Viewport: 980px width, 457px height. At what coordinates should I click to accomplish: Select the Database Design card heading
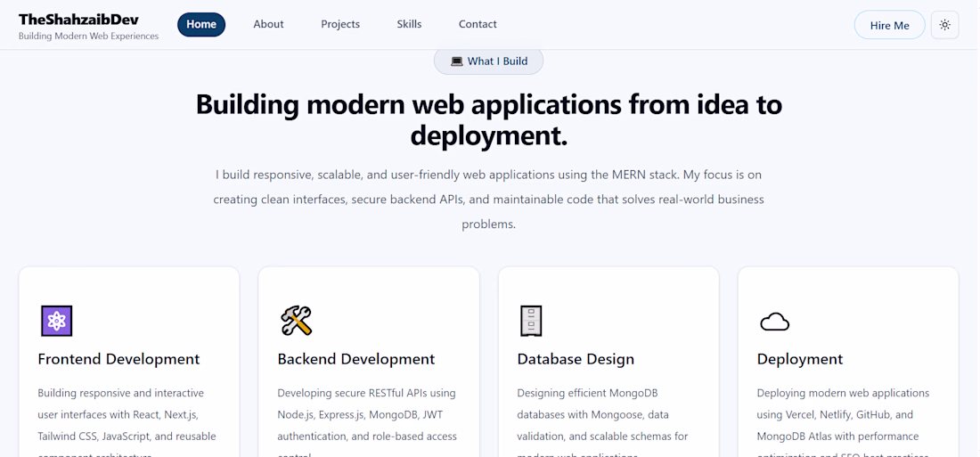pos(576,359)
